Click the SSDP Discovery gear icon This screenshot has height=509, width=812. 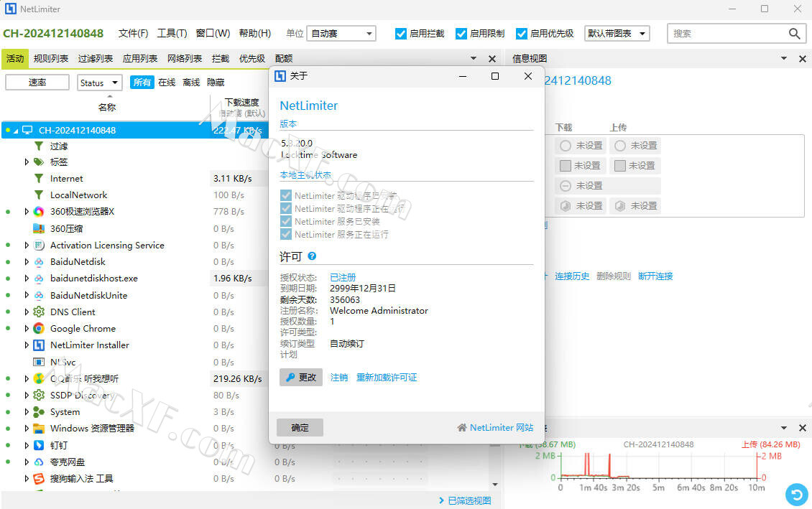tap(39, 395)
